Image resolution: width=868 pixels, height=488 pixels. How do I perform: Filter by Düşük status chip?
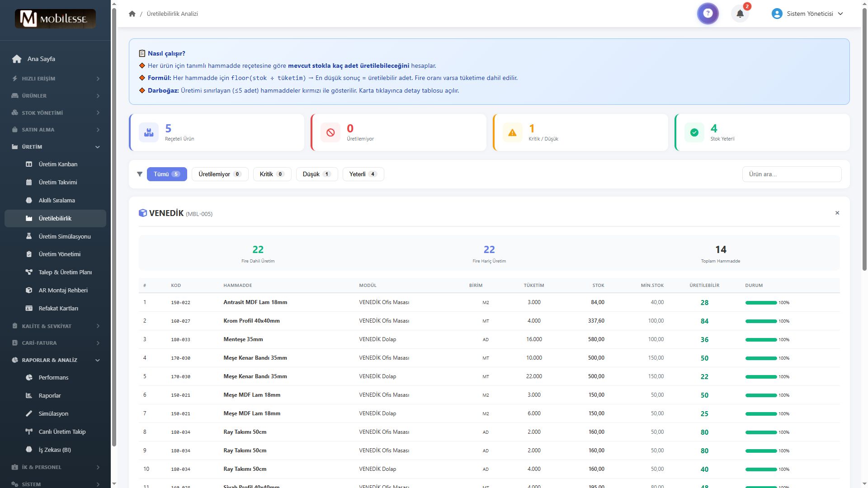point(316,174)
